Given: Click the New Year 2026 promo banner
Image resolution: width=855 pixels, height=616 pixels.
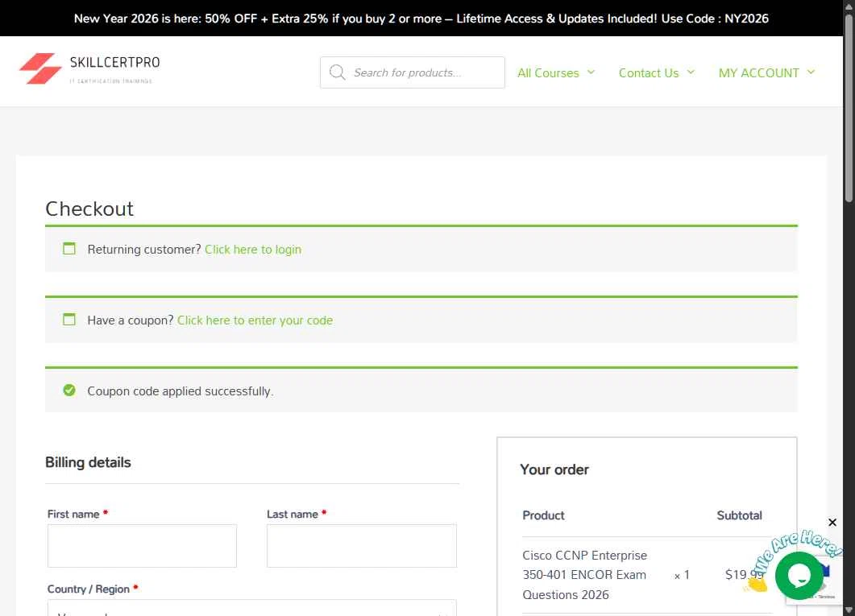Looking at the screenshot, I should pyautogui.click(x=421, y=19).
